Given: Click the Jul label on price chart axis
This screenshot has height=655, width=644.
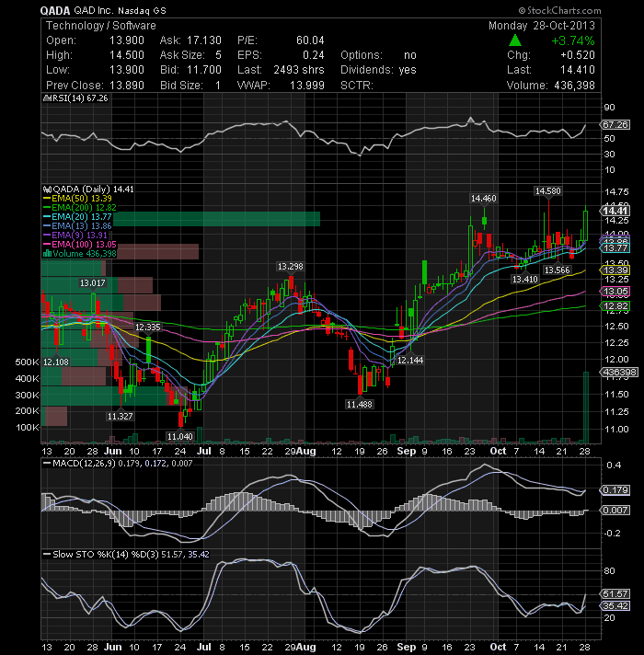Looking at the screenshot, I should (204, 451).
